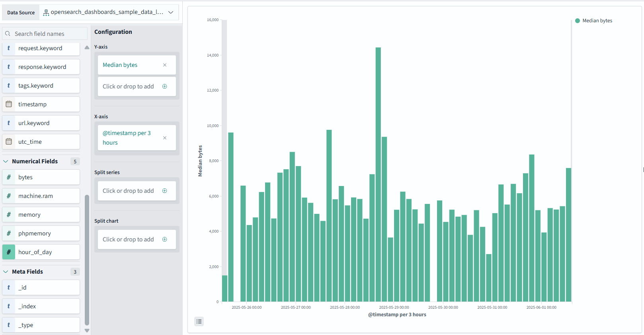The height and width of the screenshot is (335, 644).
Task: Click the Data Source label
Action: pos(21,13)
